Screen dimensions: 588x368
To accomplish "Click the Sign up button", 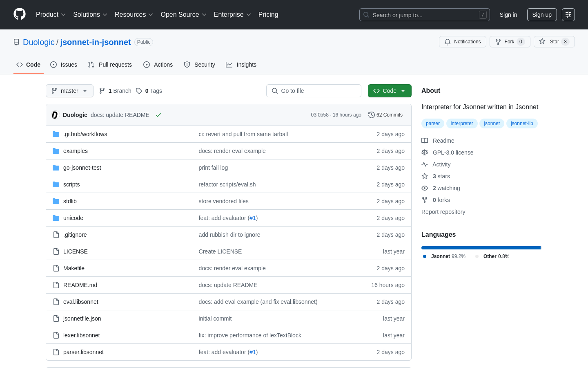I will 542,15.
